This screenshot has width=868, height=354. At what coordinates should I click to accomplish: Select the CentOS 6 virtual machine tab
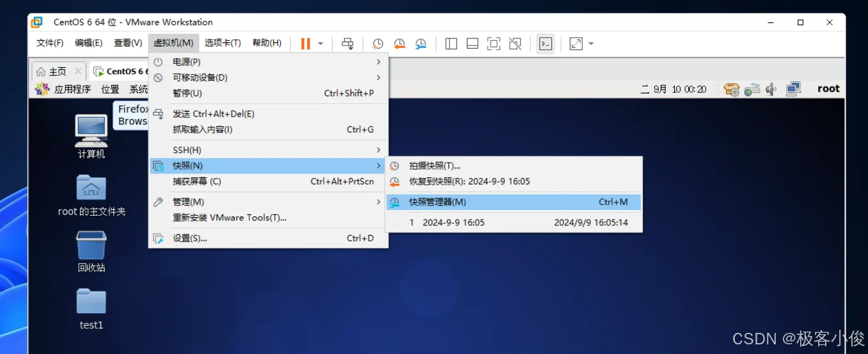point(120,71)
